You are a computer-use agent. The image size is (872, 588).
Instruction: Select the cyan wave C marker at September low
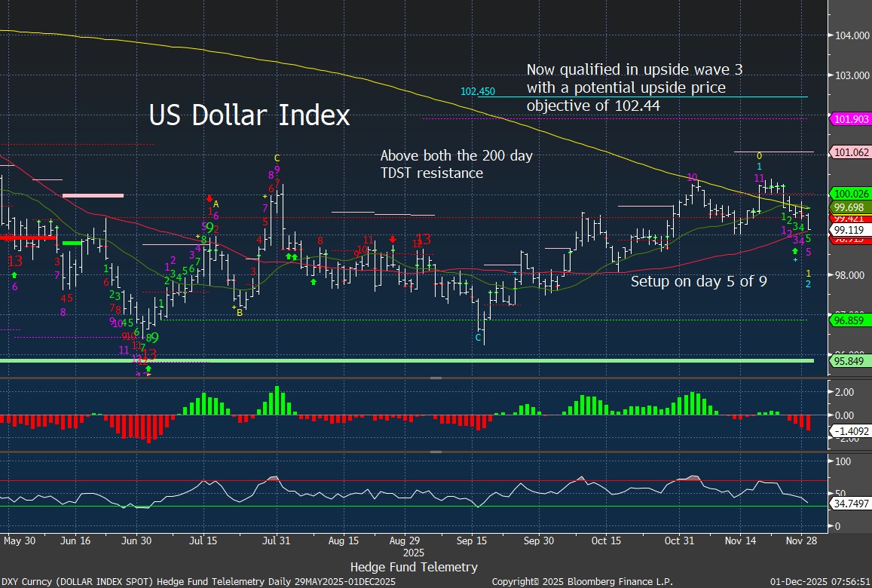pyautogui.click(x=477, y=338)
